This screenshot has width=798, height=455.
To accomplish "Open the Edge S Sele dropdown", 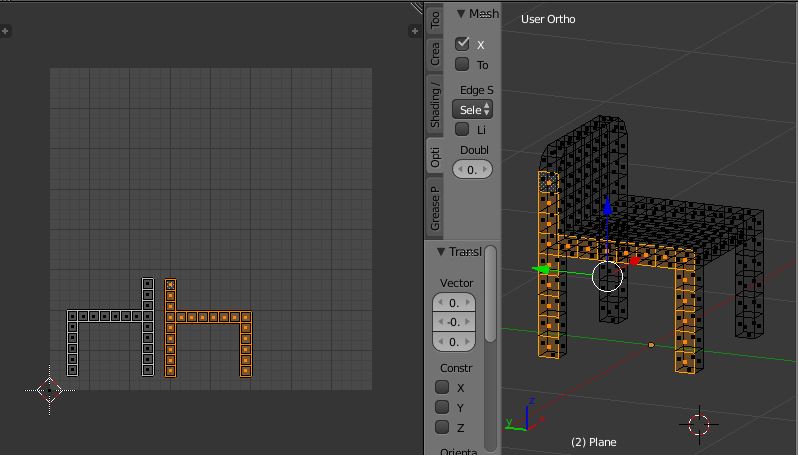I will (x=472, y=109).
